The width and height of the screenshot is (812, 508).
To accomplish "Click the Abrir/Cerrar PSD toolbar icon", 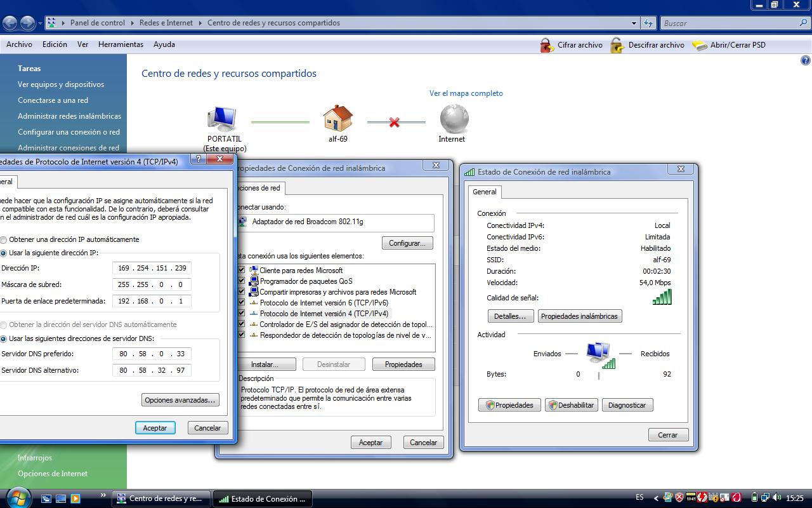I will 700,46.
